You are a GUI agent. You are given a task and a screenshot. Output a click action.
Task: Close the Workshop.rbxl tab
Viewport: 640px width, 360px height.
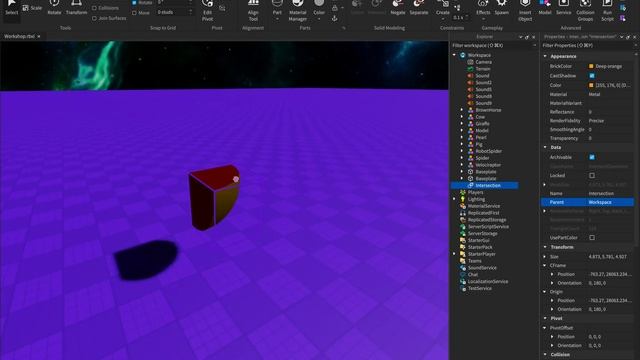[39, 36]
